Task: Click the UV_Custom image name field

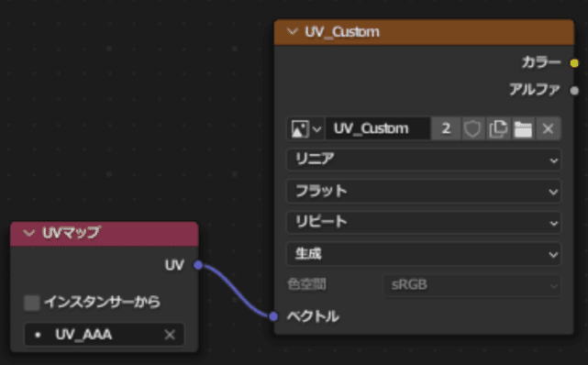Action: (x=378, y=129)
